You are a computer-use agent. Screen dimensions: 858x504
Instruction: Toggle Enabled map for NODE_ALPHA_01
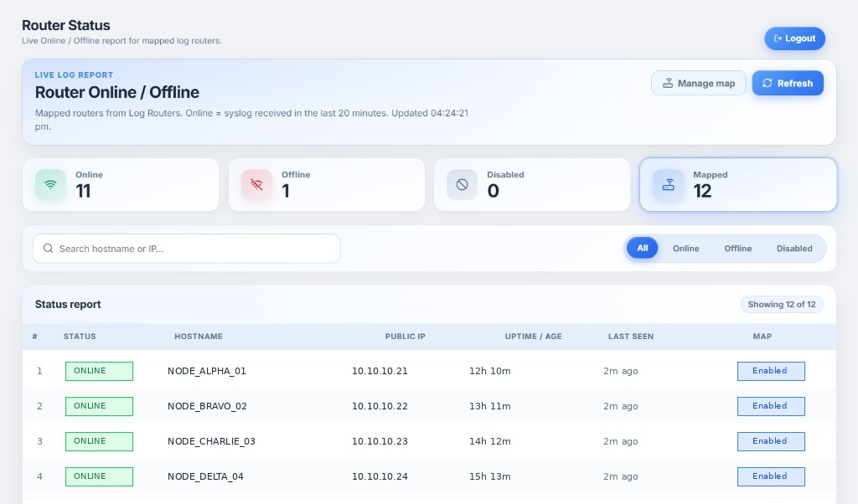(x=771, y=371)
